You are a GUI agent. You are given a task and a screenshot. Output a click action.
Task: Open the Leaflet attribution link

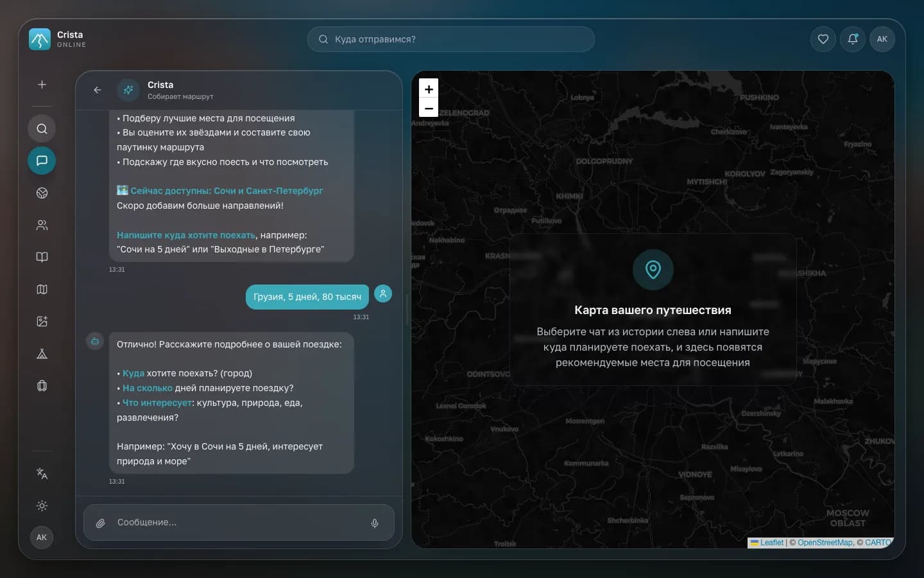click(x=771, y=543)
